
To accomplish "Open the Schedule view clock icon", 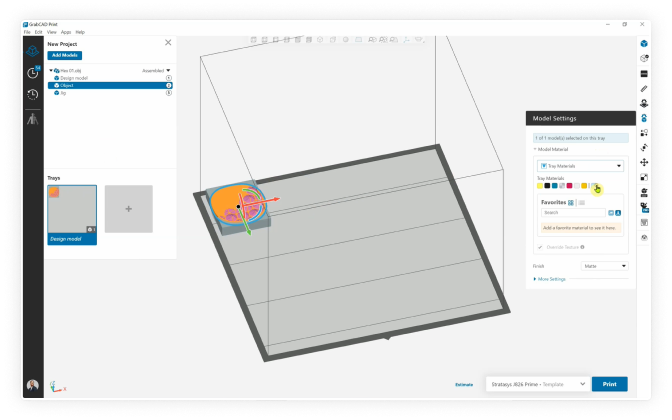I will click(x=33, y=72).
